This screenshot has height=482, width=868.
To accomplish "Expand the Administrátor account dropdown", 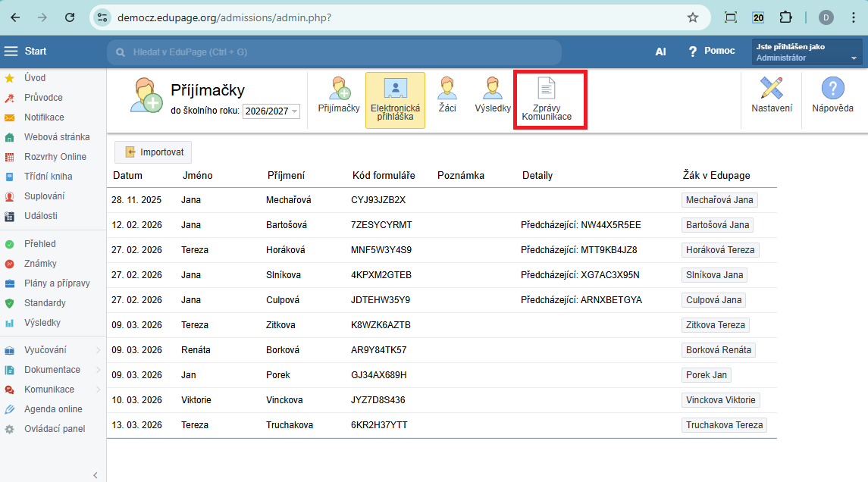I will [807, 52].
